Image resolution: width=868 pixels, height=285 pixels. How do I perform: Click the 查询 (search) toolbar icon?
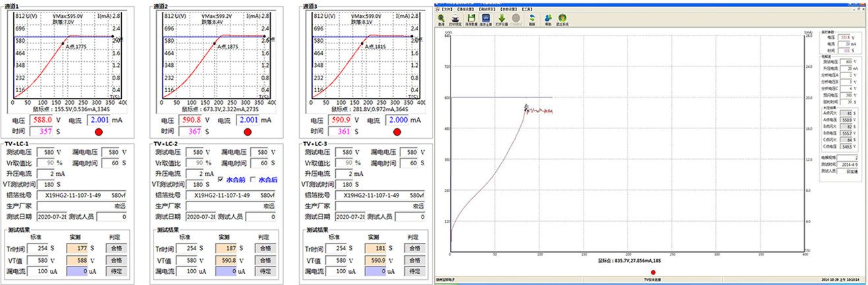pyautogui.click(x=441, y=19)
